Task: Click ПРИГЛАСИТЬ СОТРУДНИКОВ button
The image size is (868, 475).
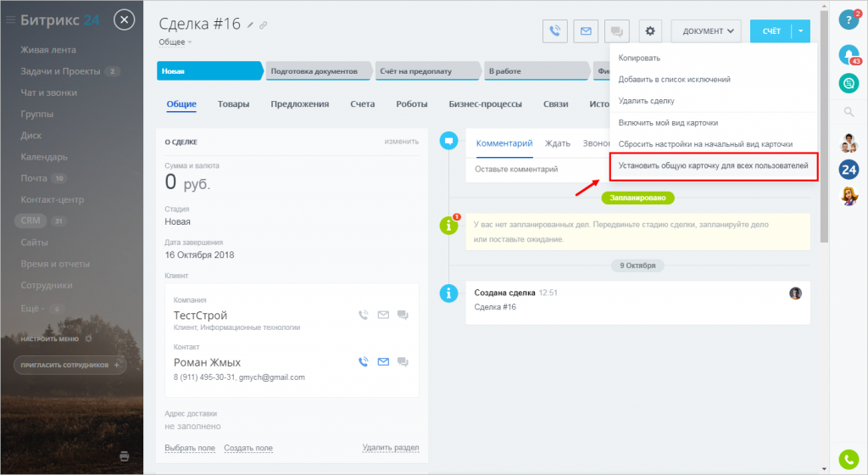Action: click(x=70, y=365)
